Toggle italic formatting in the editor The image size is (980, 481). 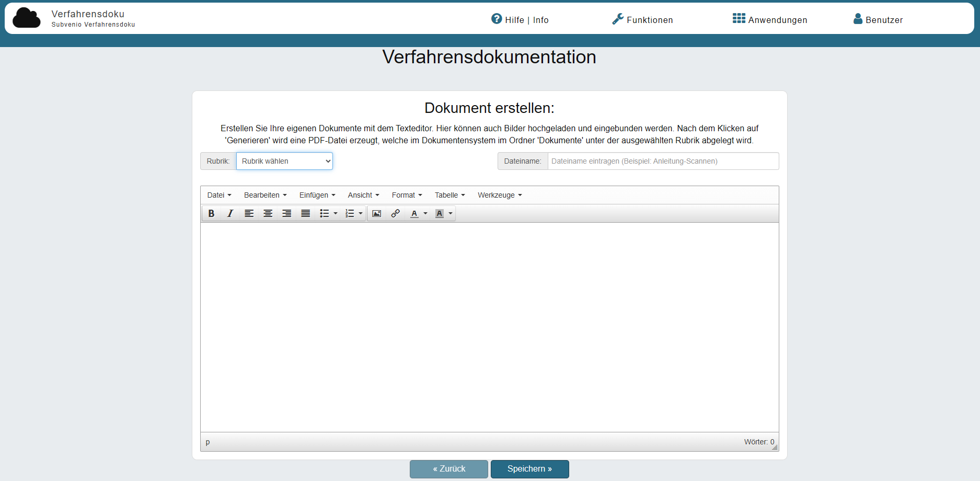coord(230,213)
